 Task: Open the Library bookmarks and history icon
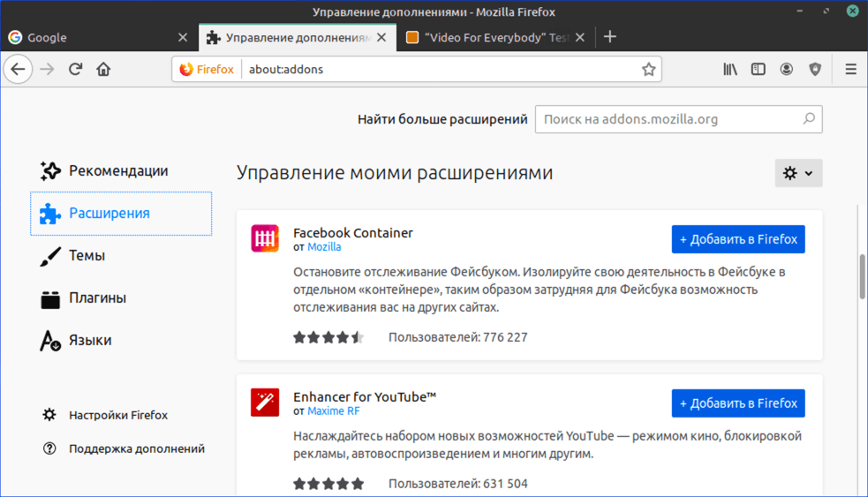click(x=730, y=69)
